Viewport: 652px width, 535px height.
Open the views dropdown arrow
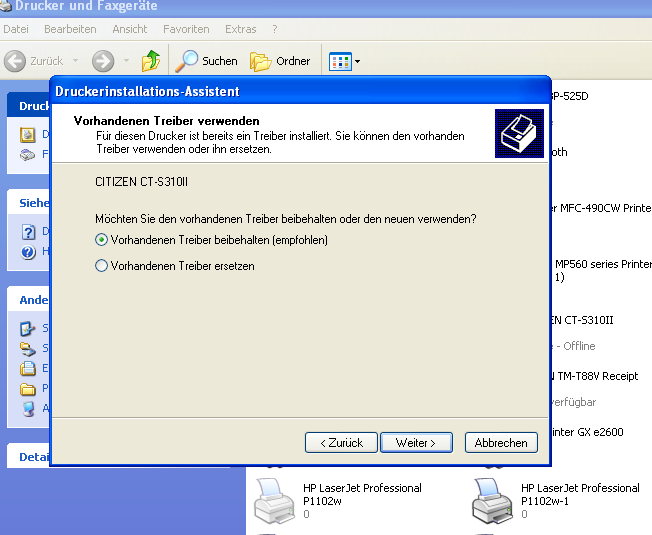357,62
